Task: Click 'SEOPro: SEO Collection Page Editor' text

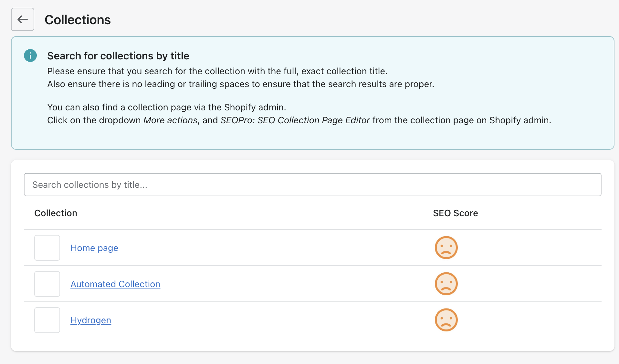Action: 295,120
